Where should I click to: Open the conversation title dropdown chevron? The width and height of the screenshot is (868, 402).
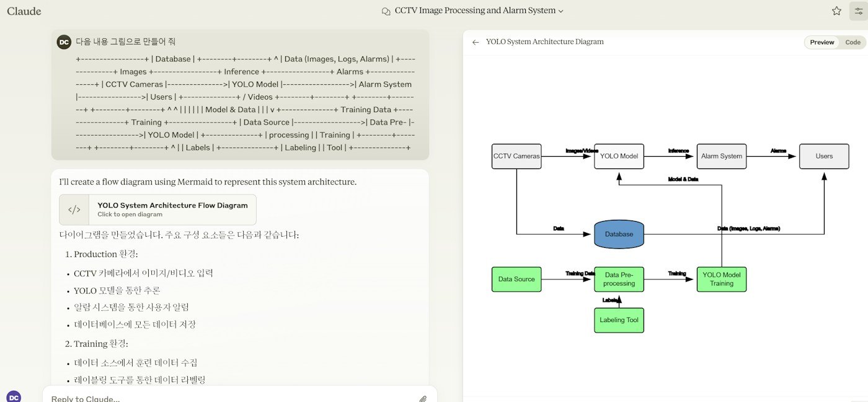561,11
